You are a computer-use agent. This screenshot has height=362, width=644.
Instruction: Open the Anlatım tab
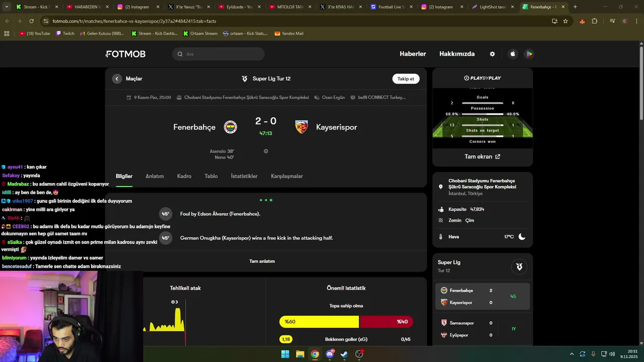[x=154, y=176]
